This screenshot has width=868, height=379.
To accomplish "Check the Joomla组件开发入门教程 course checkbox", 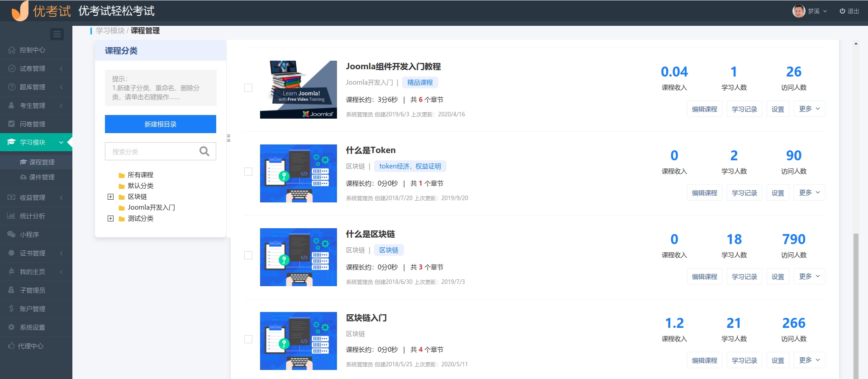I will [248, 88].
